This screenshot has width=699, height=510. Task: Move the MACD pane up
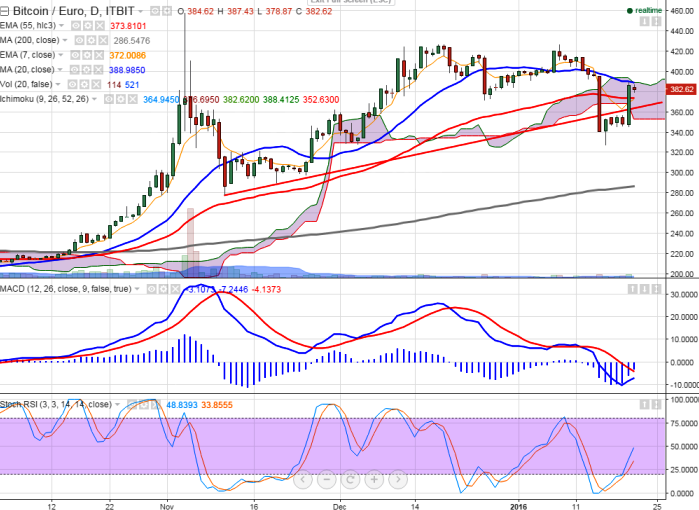pos(633,289)
